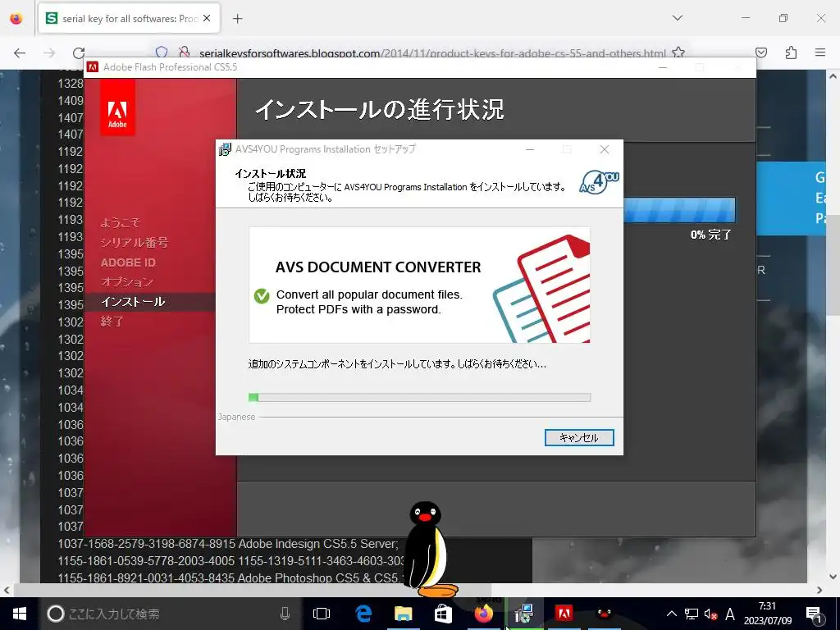Save page to Pocket
840x630 pixels.
760,52
